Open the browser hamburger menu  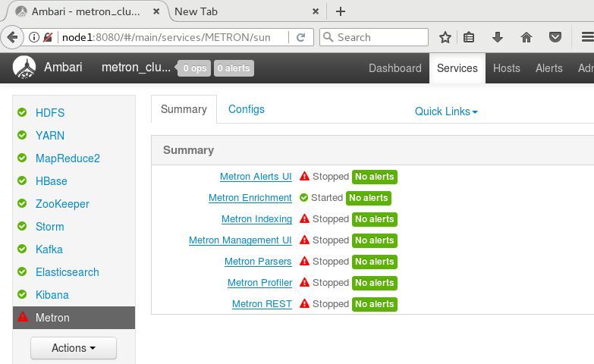point(588,37)
